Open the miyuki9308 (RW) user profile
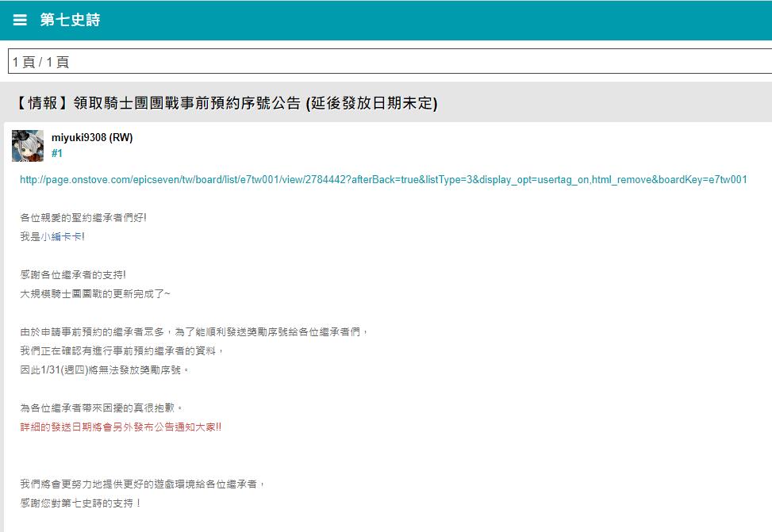The image size is (772, 532). (x=92, y=137)
